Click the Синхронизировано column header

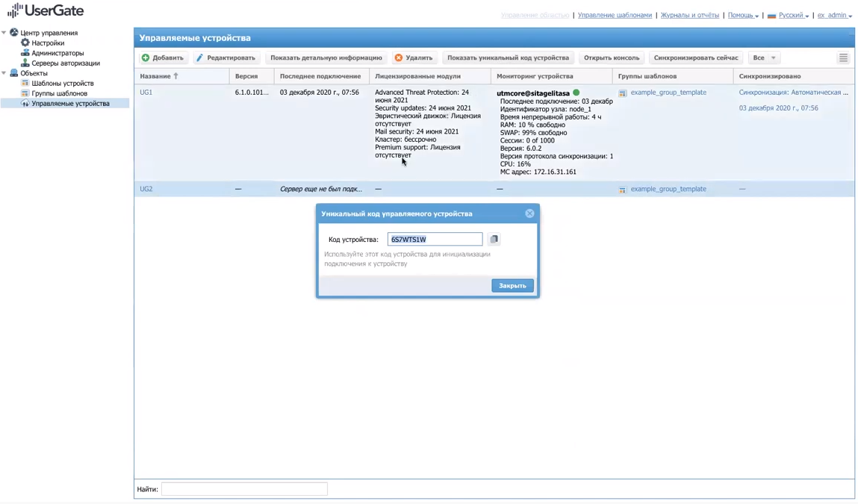click(x=794, y=76)
